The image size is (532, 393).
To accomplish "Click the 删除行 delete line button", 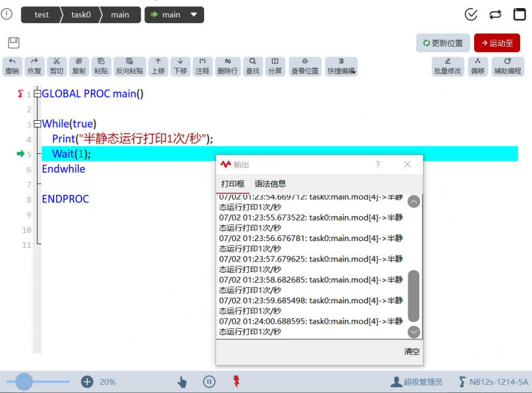I will [228, 66].
